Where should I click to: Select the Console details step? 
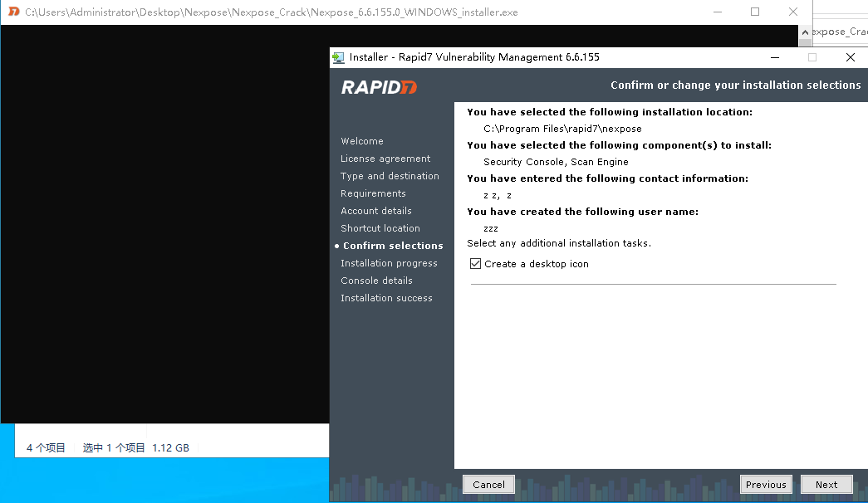point(376,281)
